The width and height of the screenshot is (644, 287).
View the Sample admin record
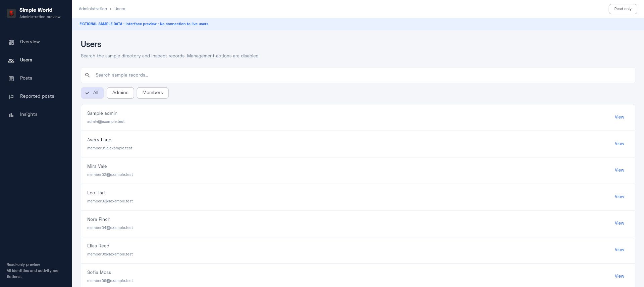click(x=619, y=117)
